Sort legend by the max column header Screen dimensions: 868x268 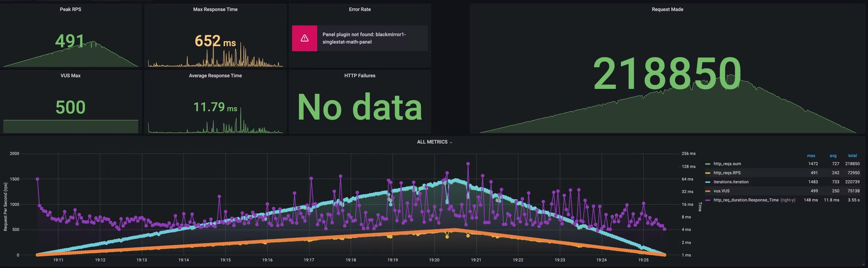[811, 156]
